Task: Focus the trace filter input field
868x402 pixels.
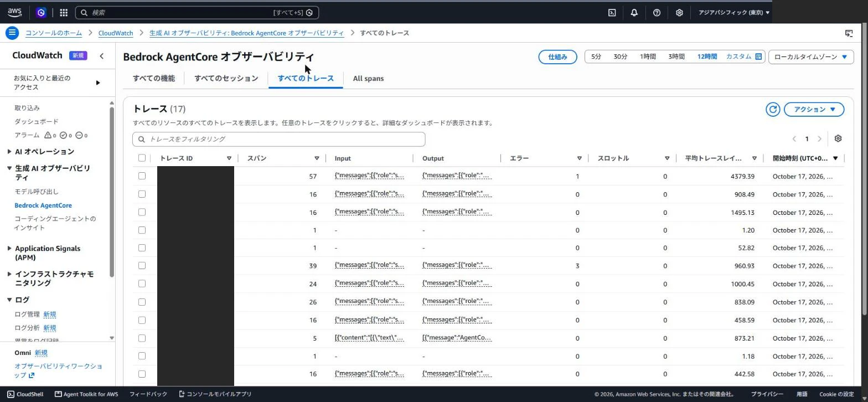Action: click(x=279, y=139)
